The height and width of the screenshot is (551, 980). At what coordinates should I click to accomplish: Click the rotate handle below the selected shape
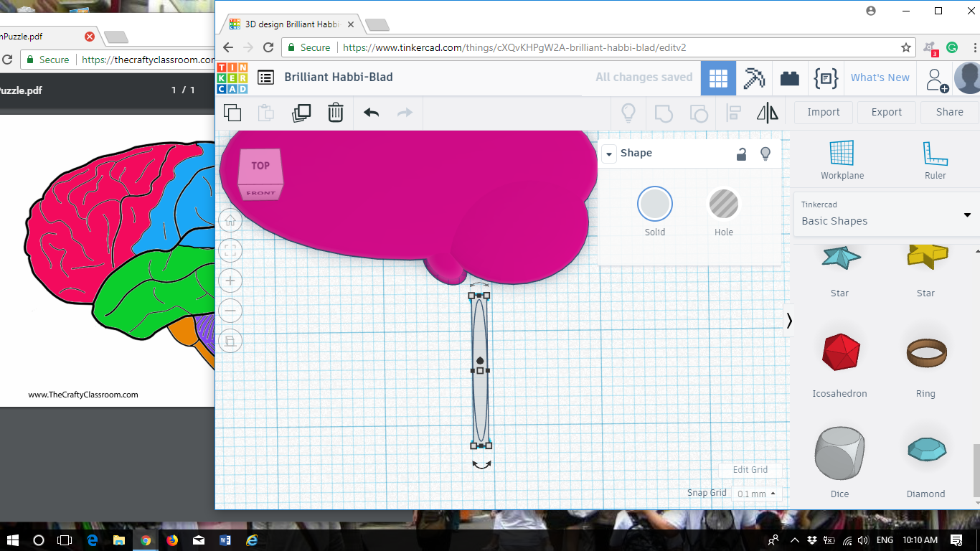[x=481, y=464]
